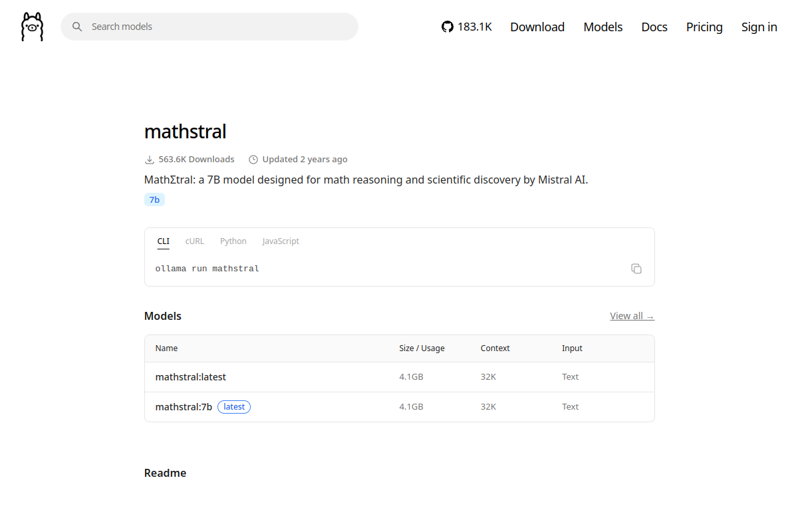
Task: Switch to the cURL tab
Action: 195,241
